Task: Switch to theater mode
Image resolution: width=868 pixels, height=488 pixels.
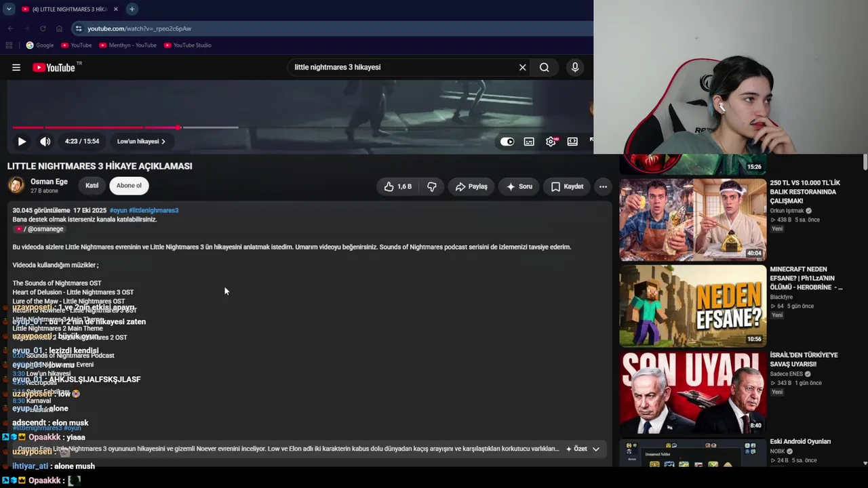Action: pos(572,142)
